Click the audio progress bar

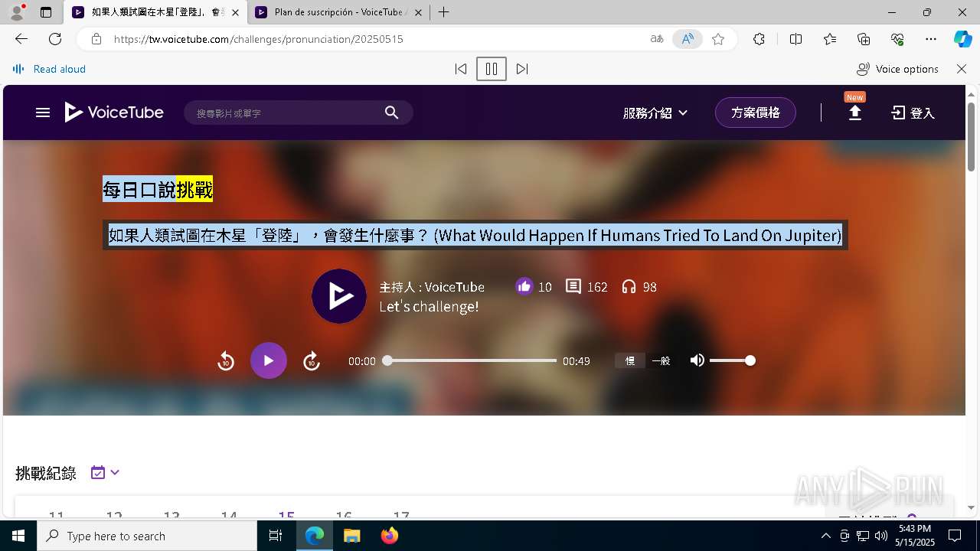tap(472, 360)
